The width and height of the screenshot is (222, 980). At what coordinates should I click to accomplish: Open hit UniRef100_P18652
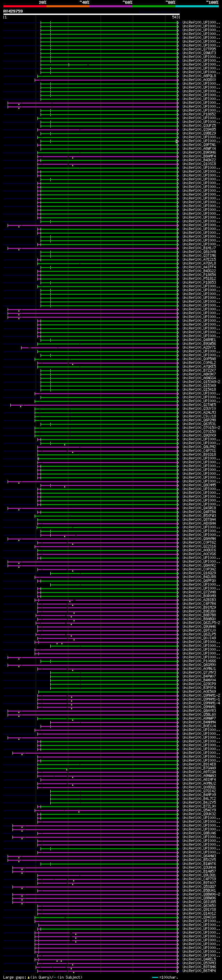(199, 114)
